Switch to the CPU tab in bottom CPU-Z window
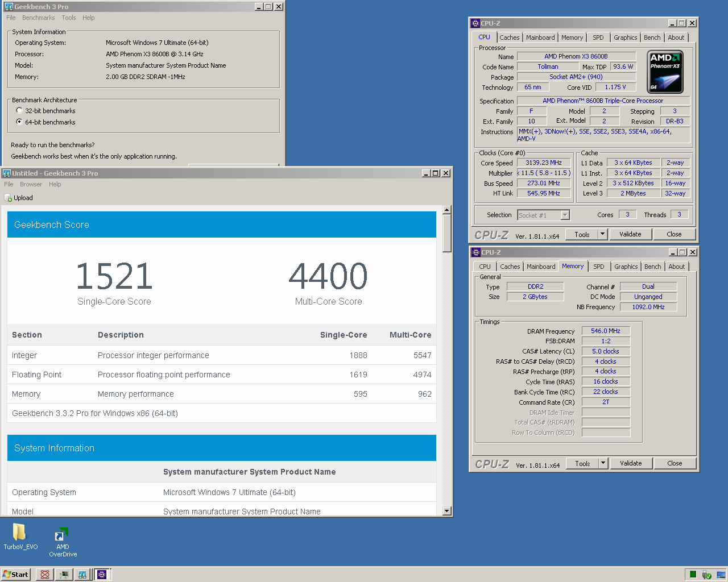Screen dimensions: 728x582 click(x=485, y=267)
